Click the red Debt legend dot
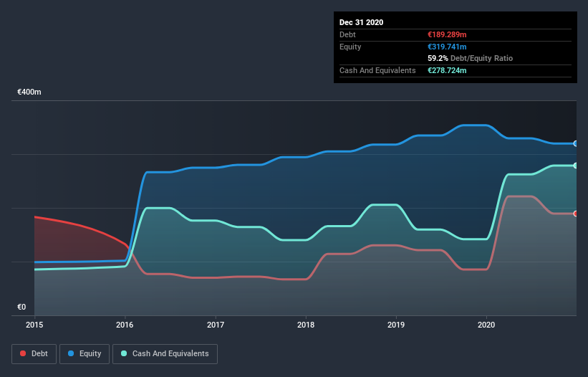Image resolution: width=588 pixels, height=377 pixels. coord(23,353)
